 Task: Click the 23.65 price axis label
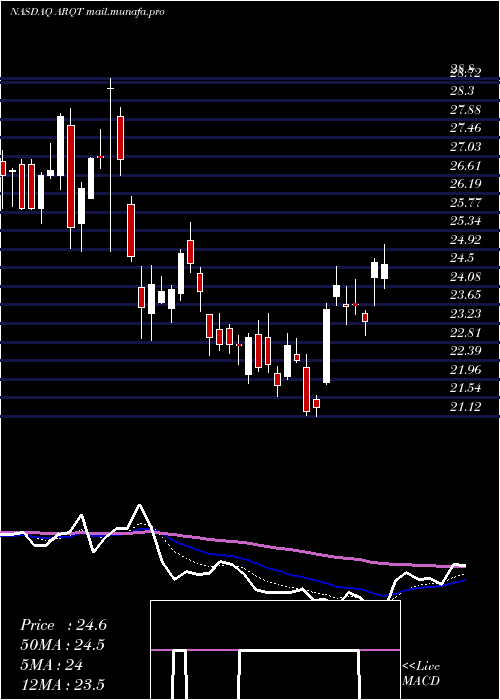click(465, 295)
